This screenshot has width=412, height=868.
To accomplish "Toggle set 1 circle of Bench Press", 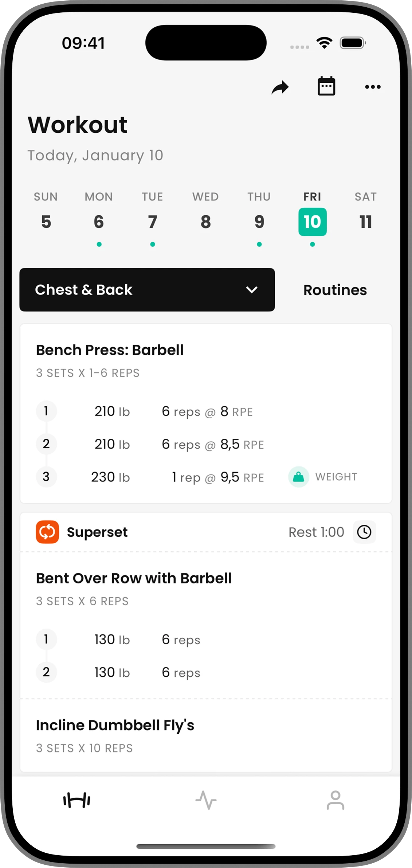I will [x=46, y=411].
